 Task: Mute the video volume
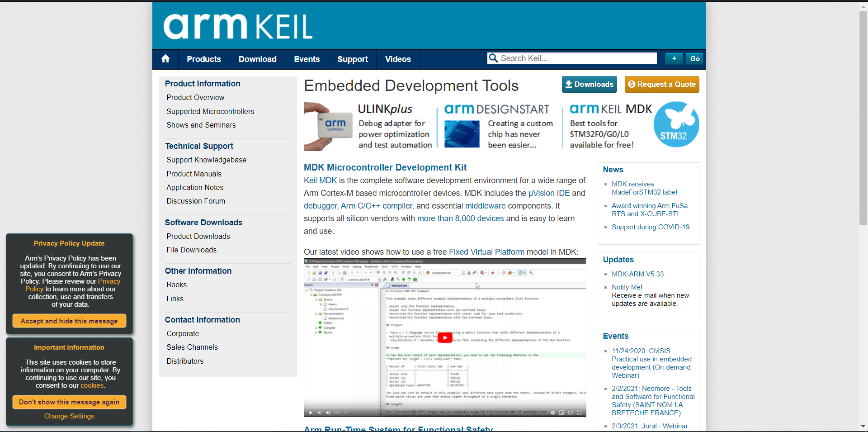328,413
